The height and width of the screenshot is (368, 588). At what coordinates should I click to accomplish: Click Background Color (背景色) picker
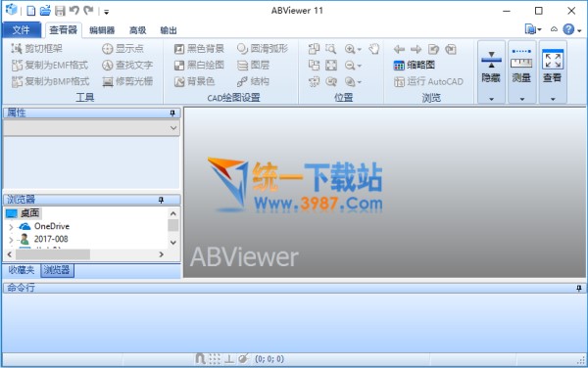(x=195, y=81)
